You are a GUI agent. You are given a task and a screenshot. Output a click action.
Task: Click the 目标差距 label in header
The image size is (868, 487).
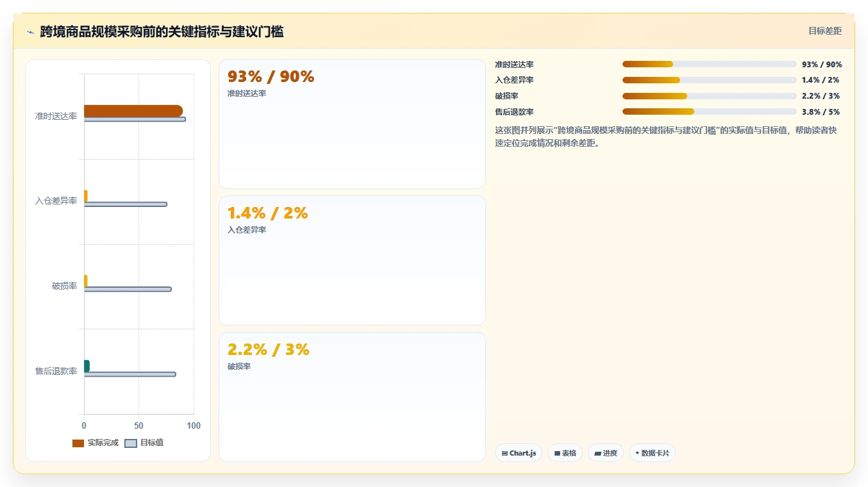[x=824, y=31]
